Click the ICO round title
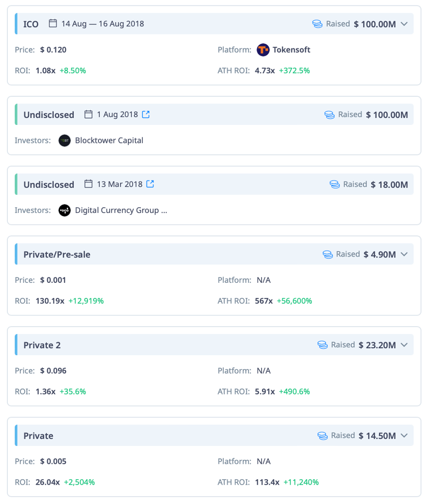 click(x=31, y=23)
